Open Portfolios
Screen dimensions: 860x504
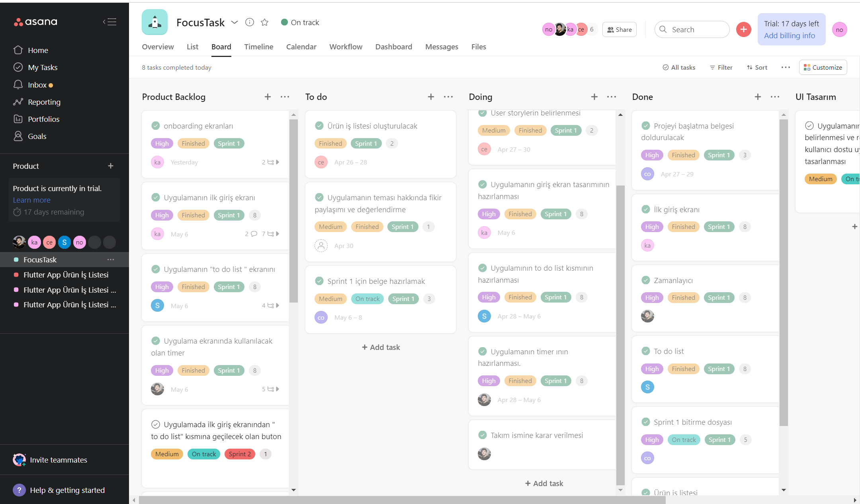(44, 119)
